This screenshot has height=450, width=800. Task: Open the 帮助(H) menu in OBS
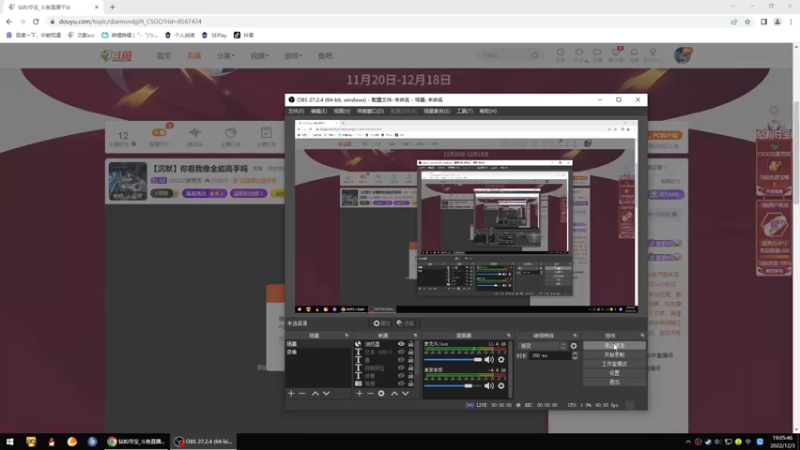point(488,111)
